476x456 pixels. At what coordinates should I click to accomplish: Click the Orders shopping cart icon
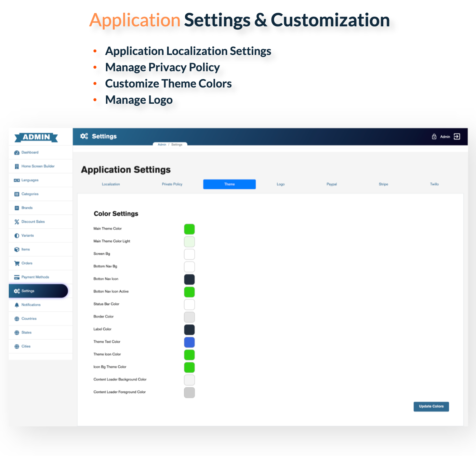(x=17, y=263)
